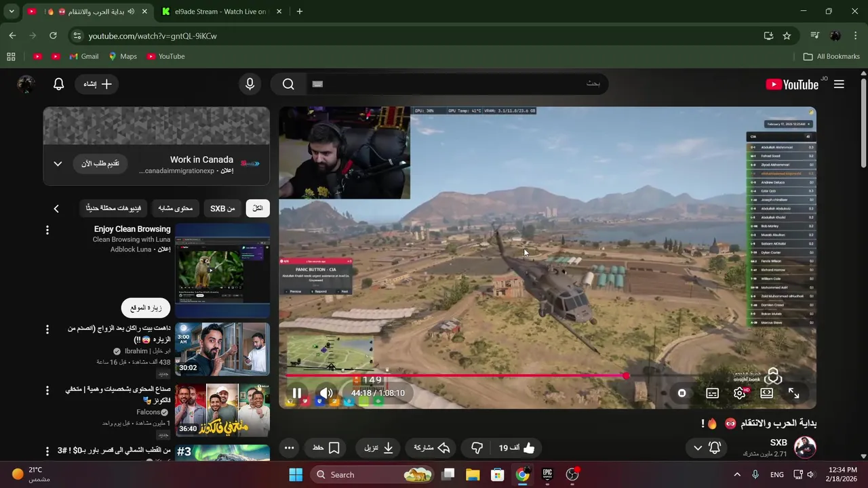The image size is (868, 488).
Task: Open the 30:02 Ibrahim video thumbnail
Action: (222, 349)
